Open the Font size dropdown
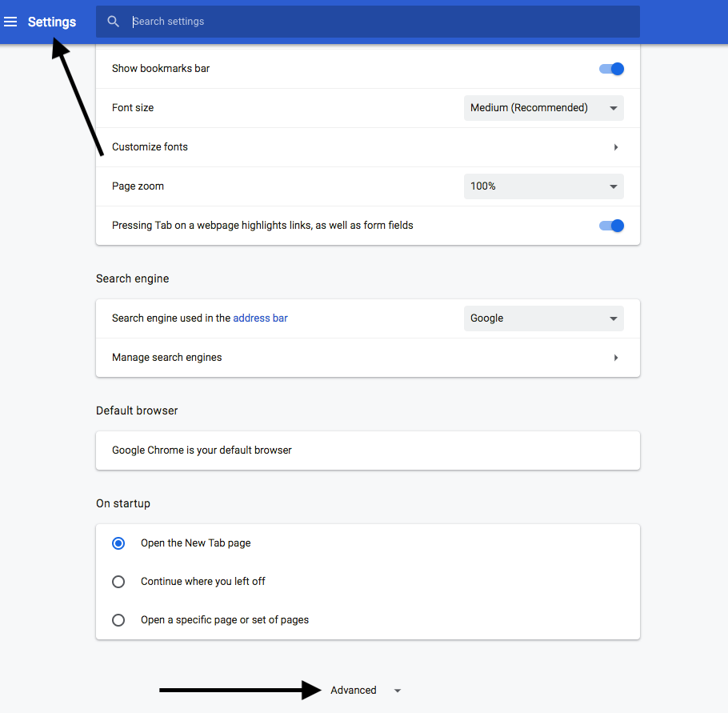Image resolution: width=728 pixels, height=713 pixels. tap(543, 108)
